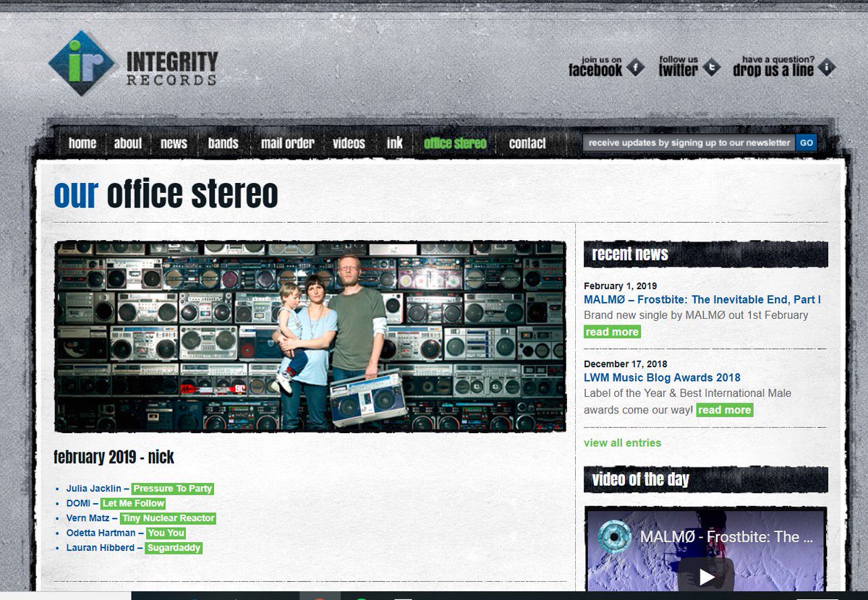Open the videos menu item

pos(349,143)
